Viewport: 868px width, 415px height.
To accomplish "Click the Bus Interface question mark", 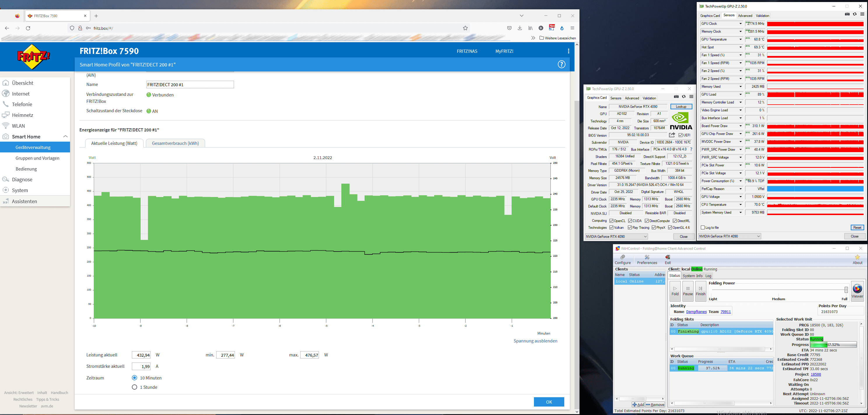I will (x=691, y=149).
